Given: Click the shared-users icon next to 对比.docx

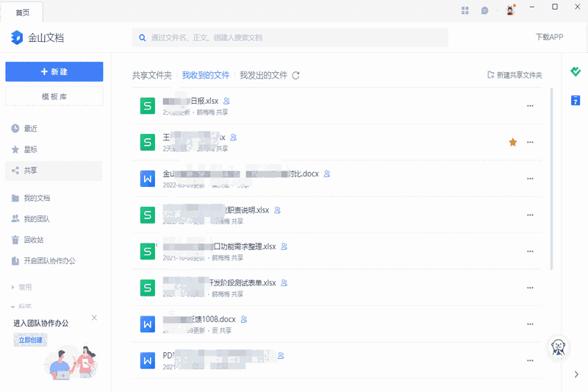Looking at the screenshot, I should click(x=327, y=174).
